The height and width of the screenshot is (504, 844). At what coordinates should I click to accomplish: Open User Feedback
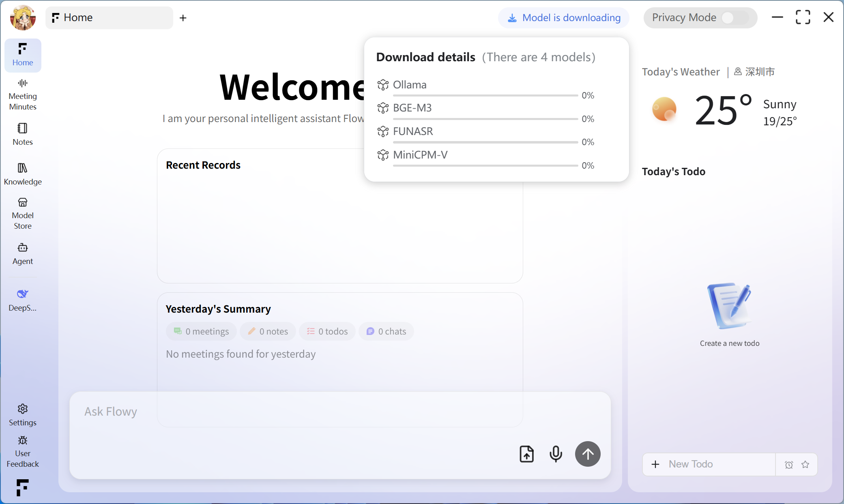tap(23, 451)
